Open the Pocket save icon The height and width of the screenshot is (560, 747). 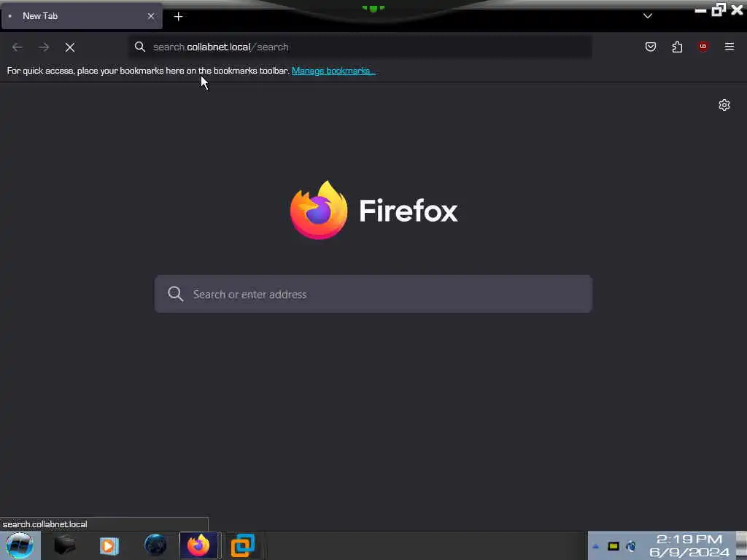(650, 47)
